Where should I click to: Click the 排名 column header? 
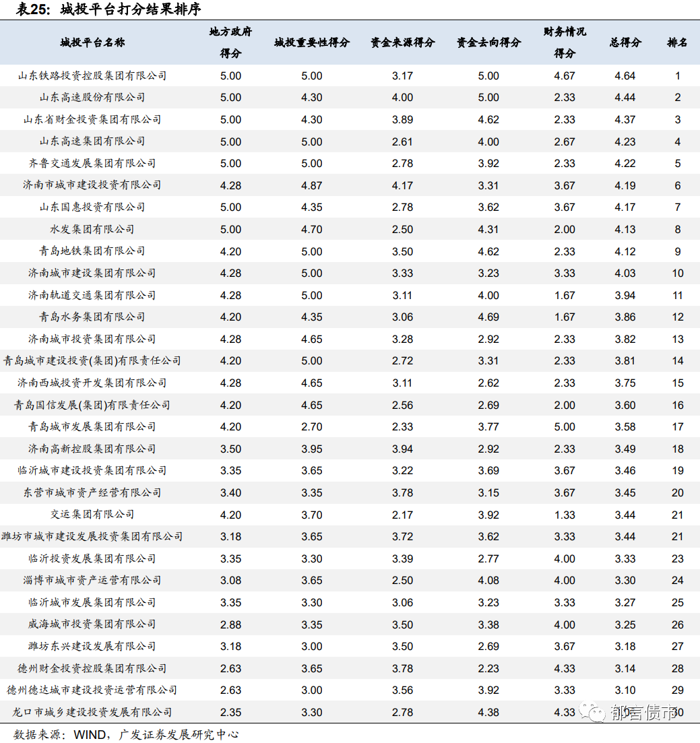tap(678, 42)
